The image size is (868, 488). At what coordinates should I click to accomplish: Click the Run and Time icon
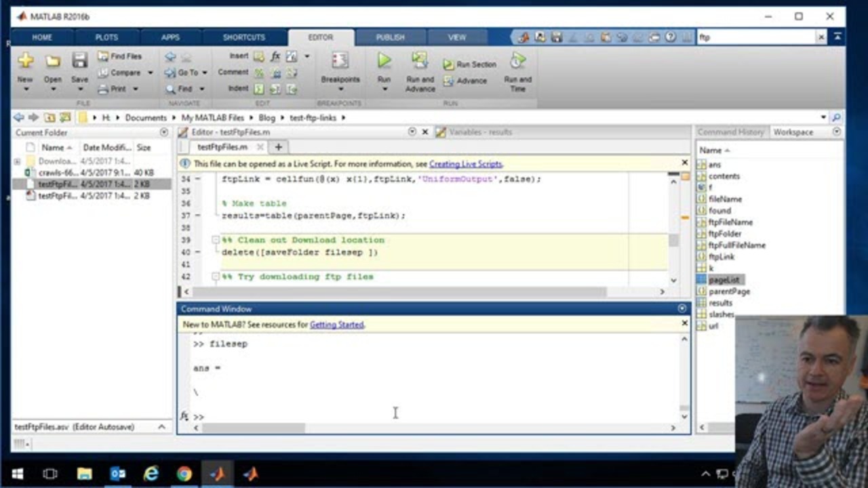tap(517, 61)
